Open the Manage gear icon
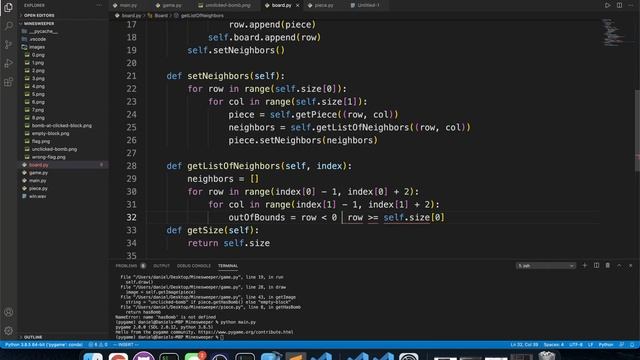This screenshot has height=360, width=640. [x=8, y=331]
